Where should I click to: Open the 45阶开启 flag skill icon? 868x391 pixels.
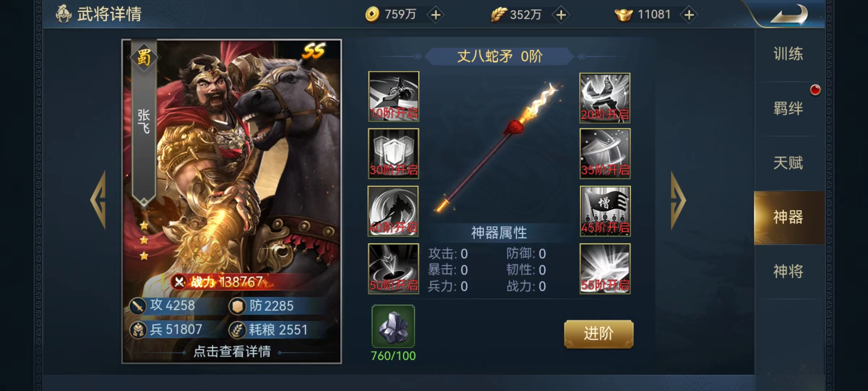click(605, 211)
